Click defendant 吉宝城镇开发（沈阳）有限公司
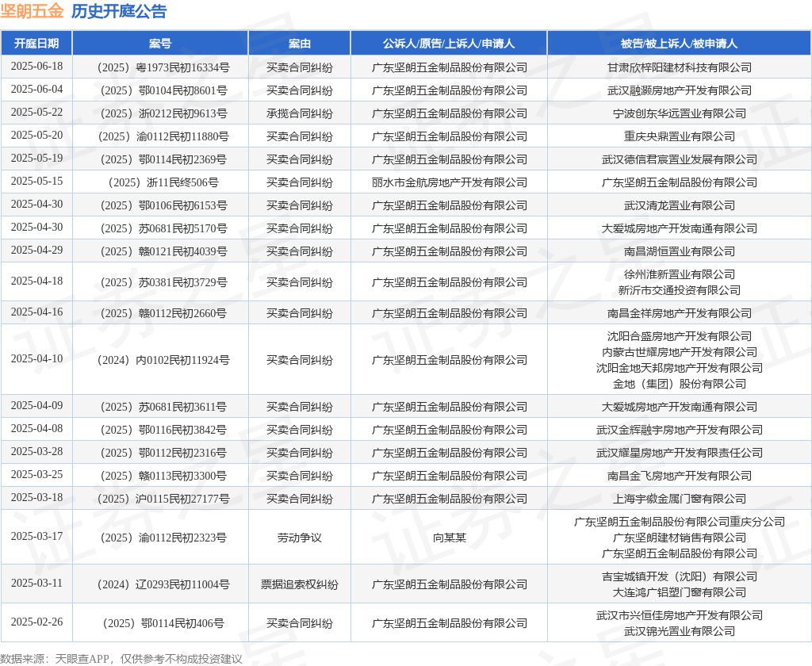 (680, 577)
